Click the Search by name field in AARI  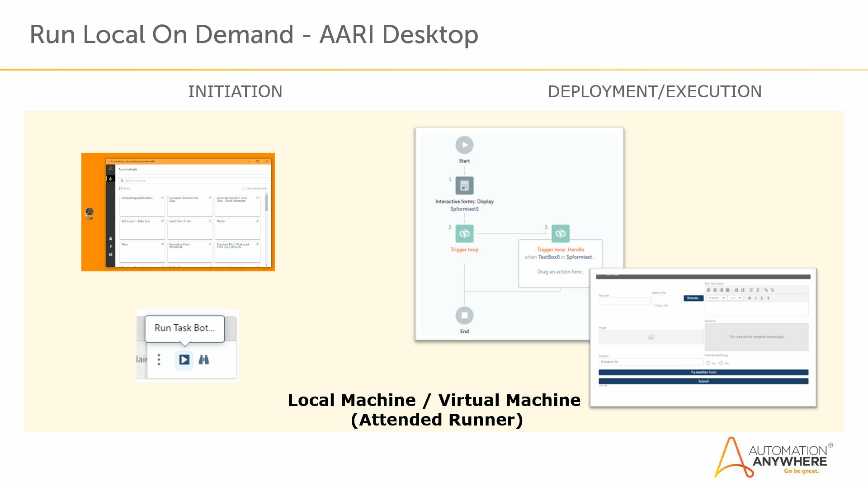click(193, 180)
